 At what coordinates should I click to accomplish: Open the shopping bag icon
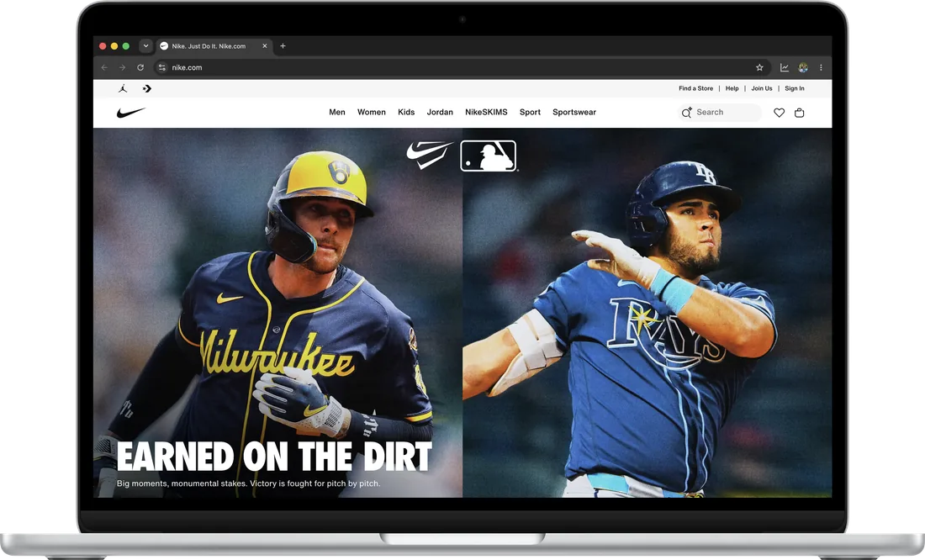coord(800,113)
